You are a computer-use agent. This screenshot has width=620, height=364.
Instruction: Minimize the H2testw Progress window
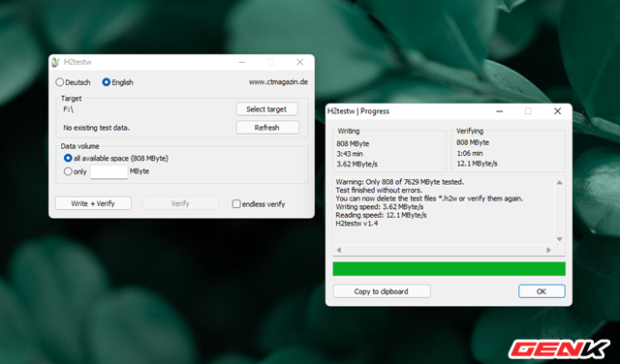(x=500, y=111)
